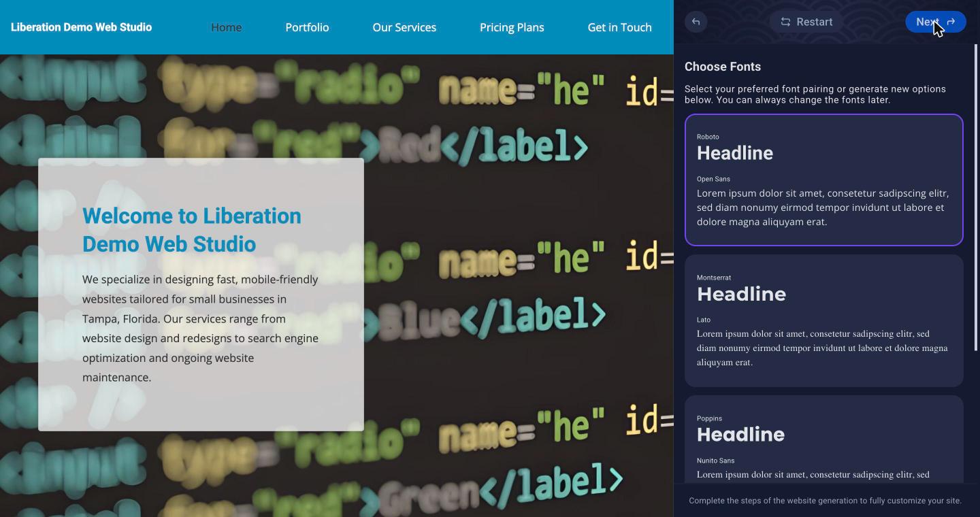980x517 pixels.
Task: Select the Roboto / Open Sans font pairing
Action: (x=824, y=180)
